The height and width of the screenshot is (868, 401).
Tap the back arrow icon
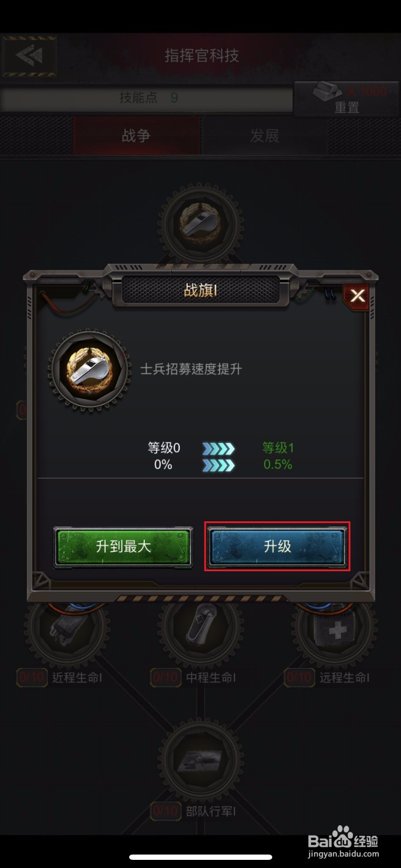click(29, 56)
